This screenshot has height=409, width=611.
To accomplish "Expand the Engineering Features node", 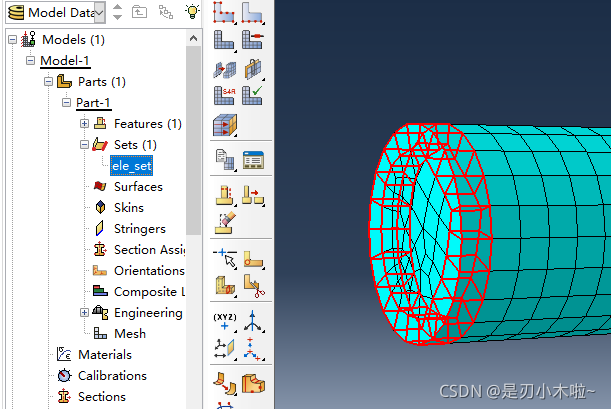I will click(85, 313).
